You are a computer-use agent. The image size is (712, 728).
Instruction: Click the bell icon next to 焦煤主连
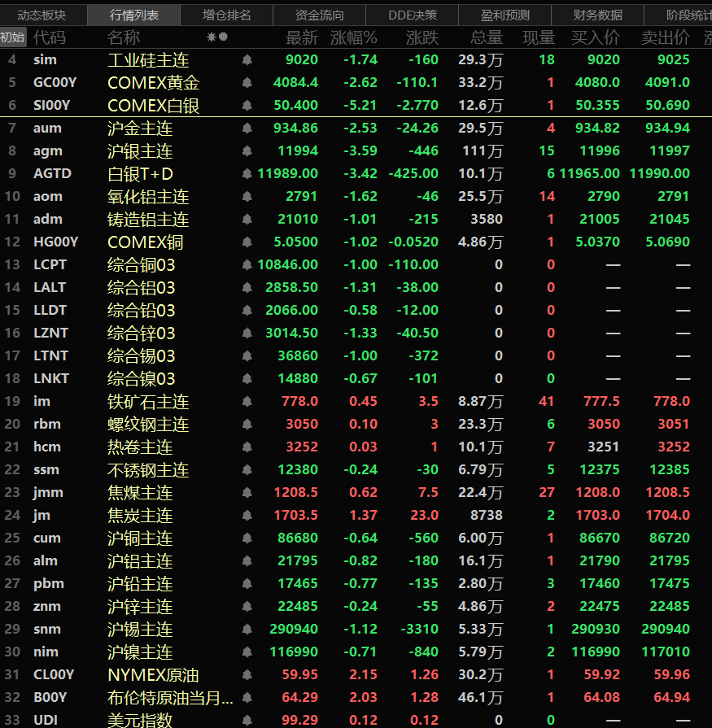247,492
